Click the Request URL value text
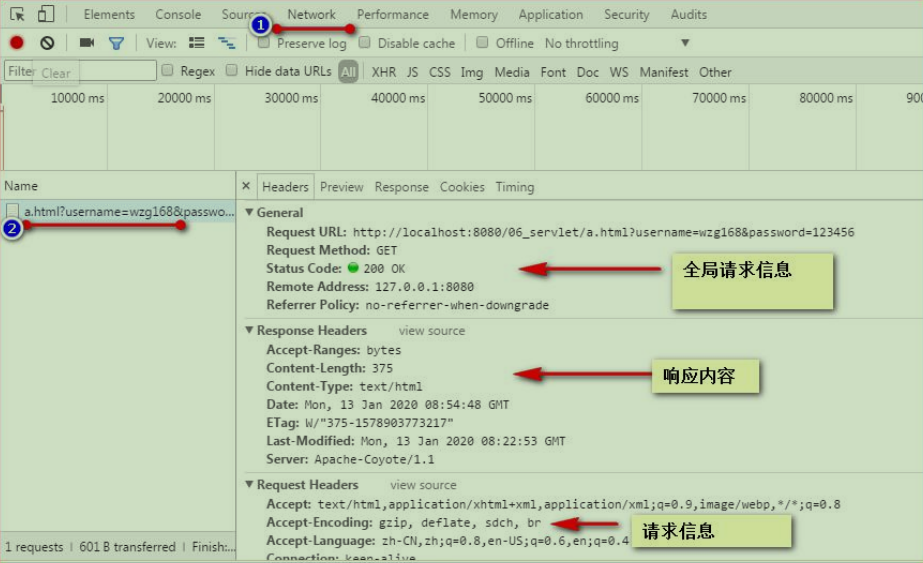The image size is (923, 563). 603,232
